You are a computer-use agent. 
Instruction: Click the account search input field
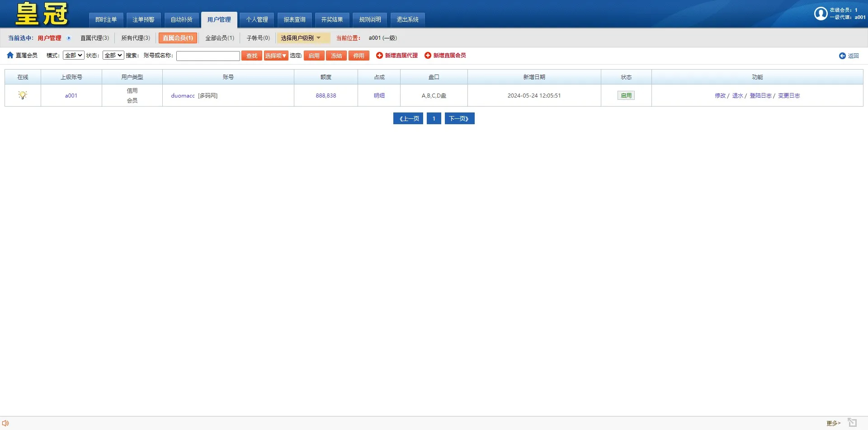[x=208, y=56]
